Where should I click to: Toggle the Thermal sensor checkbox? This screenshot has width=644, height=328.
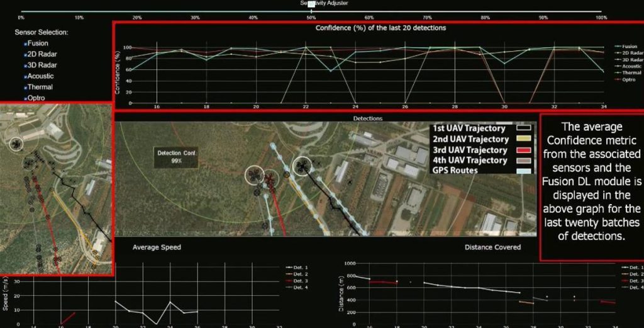point(25,88)
